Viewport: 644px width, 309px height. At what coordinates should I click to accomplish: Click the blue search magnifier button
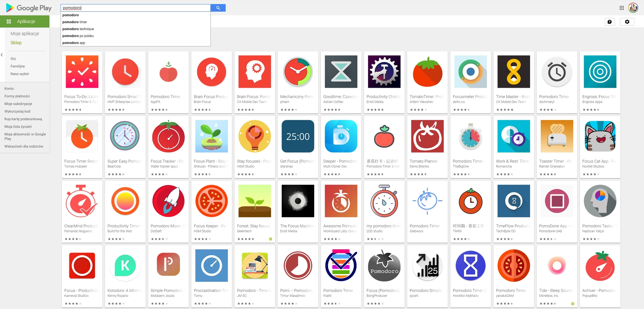point(218,8)
